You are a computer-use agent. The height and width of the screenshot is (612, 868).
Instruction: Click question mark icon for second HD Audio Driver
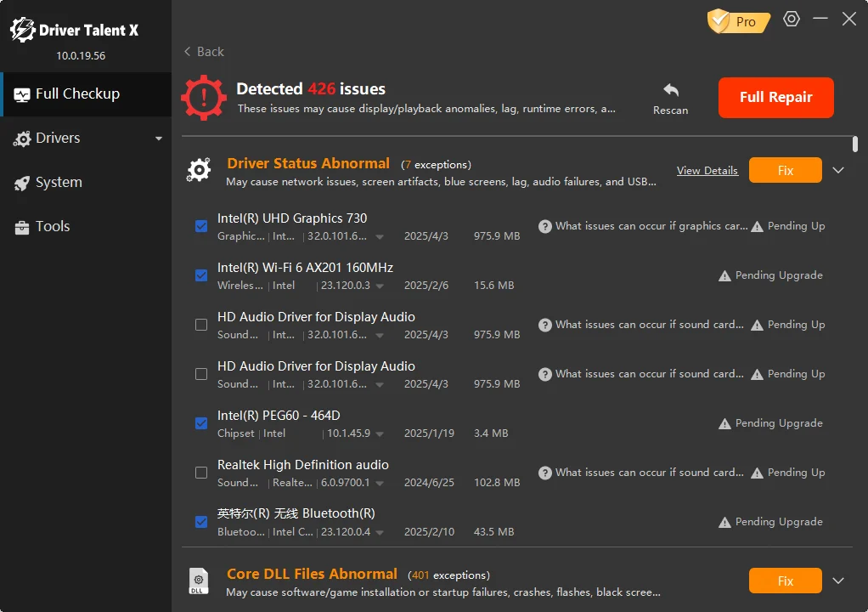(x=544, y=374)
